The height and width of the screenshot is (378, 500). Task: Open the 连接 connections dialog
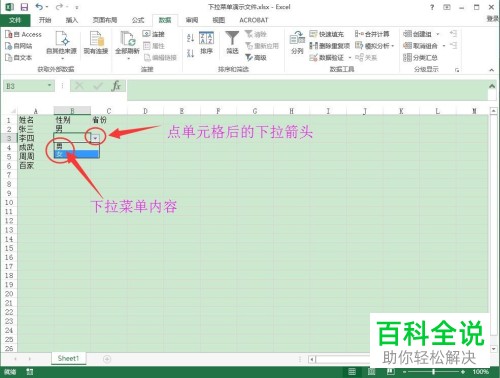pyautogui.click(x=153, y=34)
